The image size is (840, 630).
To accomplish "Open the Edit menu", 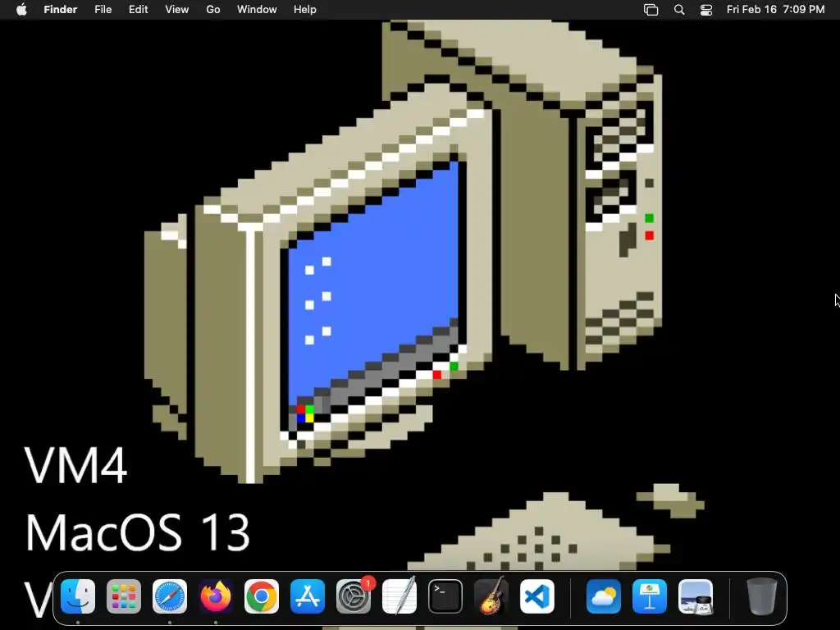I will point(138,10).
